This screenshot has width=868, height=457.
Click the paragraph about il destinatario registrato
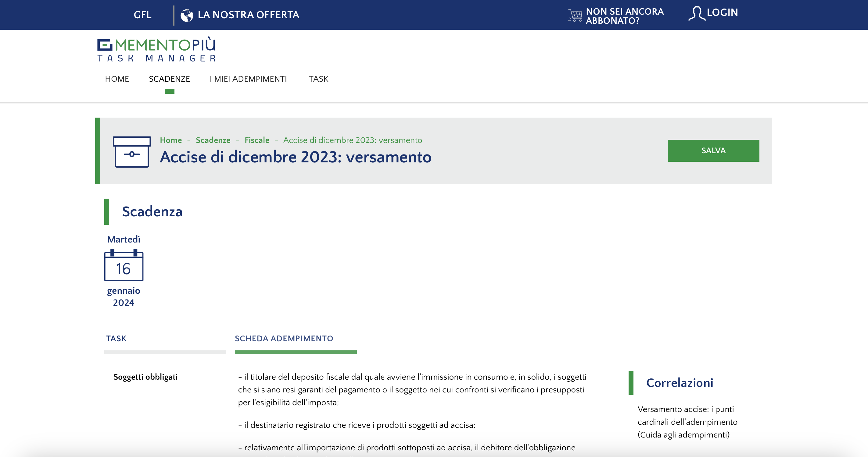coord(357,425)
